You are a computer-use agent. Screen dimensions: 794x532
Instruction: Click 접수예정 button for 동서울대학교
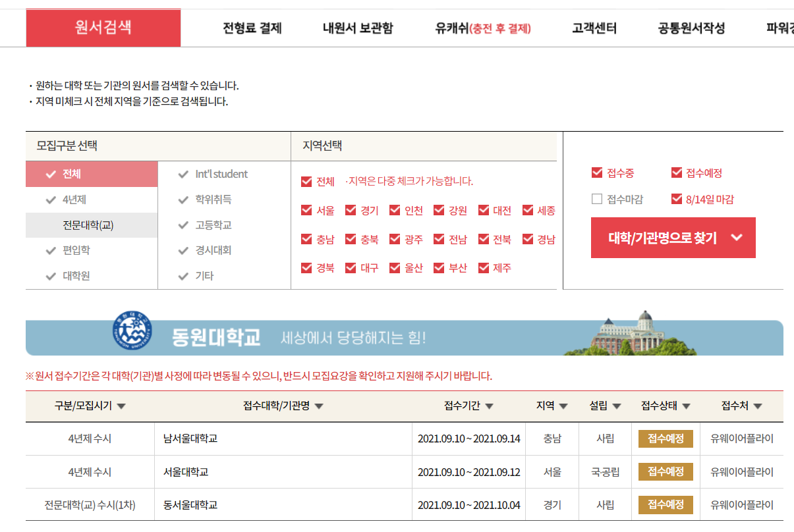(x=666, y=505)
